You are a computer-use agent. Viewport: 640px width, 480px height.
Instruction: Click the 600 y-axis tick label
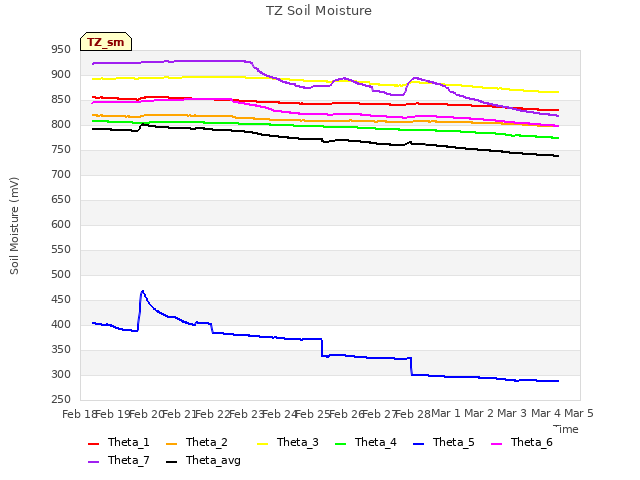pyautogui.click(x=61, y=224)
